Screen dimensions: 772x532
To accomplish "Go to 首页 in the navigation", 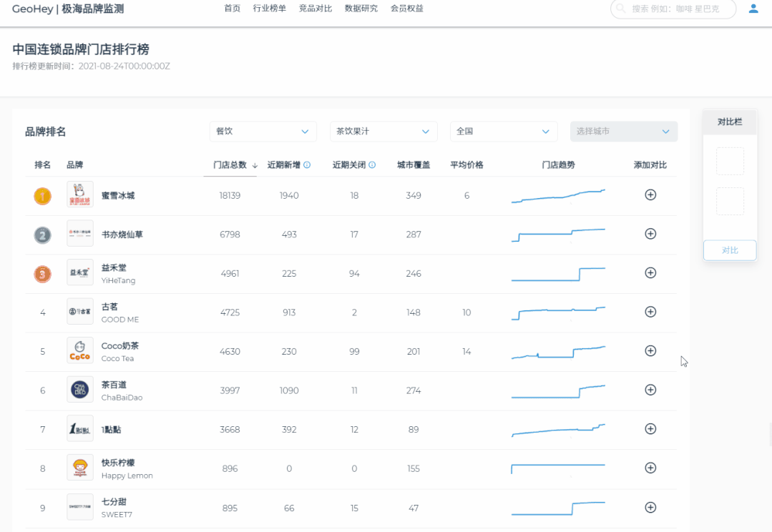I will 232,9.
